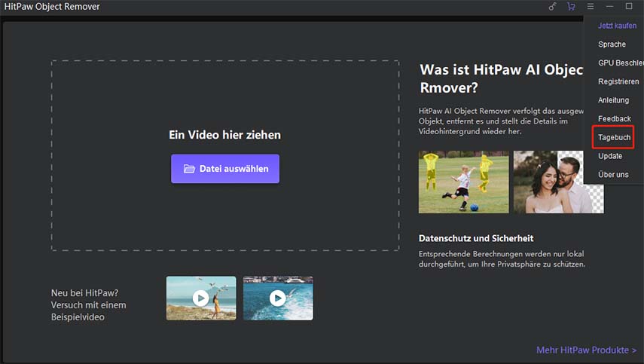
Task: Open the shopping cart icon
Action: point(571,7)
